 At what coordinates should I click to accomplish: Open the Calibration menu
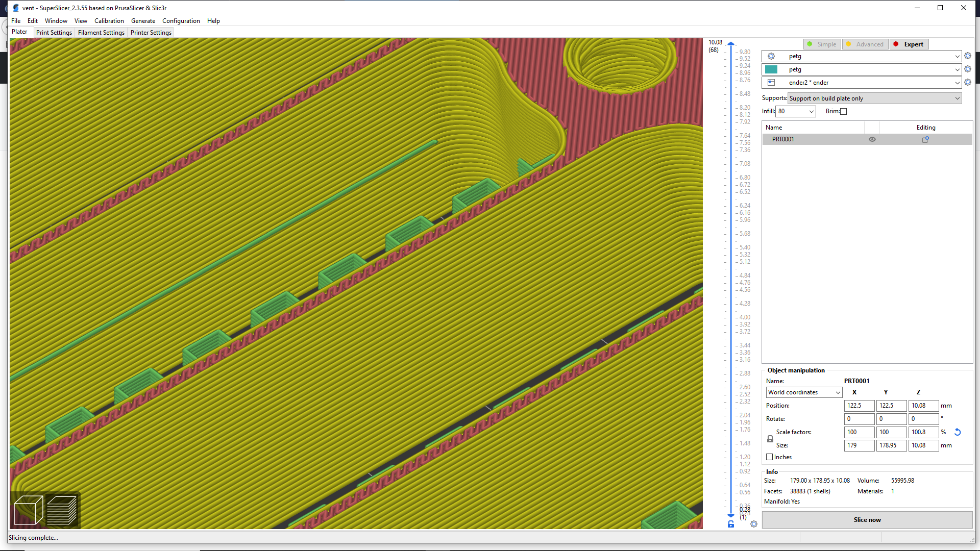[x=109, y=21]
